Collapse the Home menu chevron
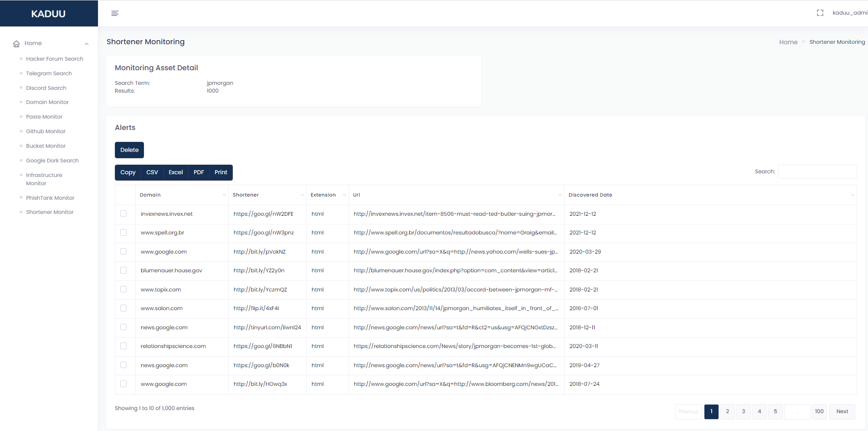868x431 pixels. pyautogui.click(x=87, y=44)
